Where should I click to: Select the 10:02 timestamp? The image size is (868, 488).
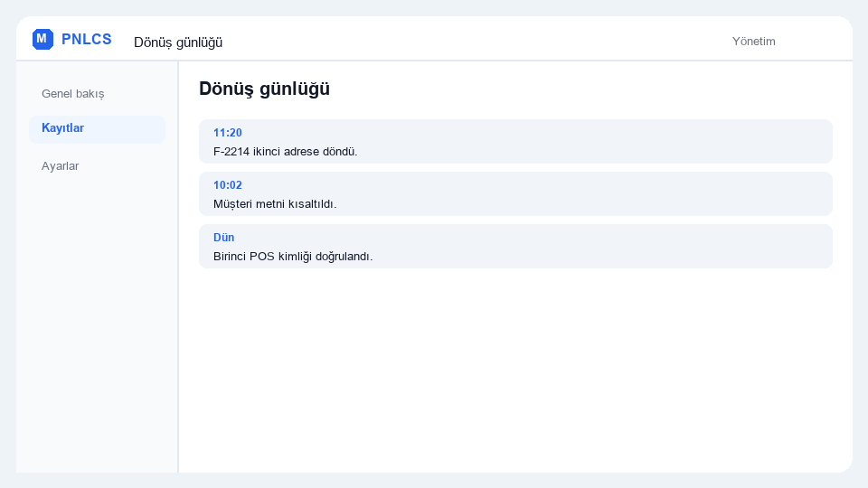228,185
